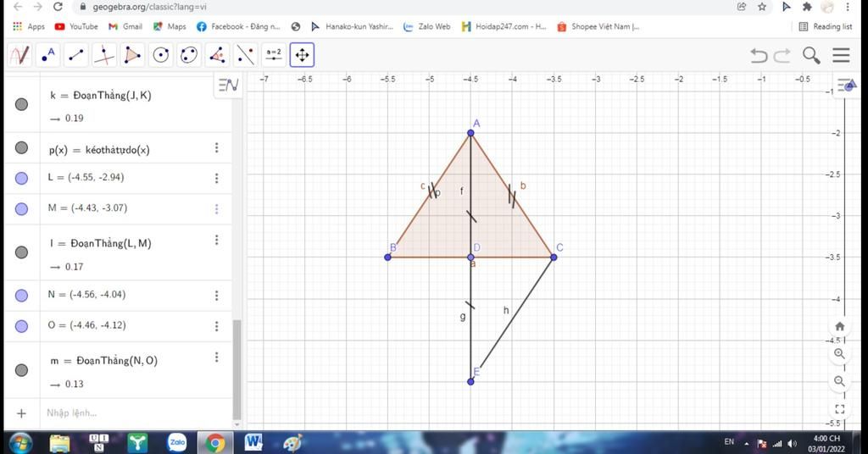Open more options for point L
Screen dimensions: 868x454
(216, 178)
